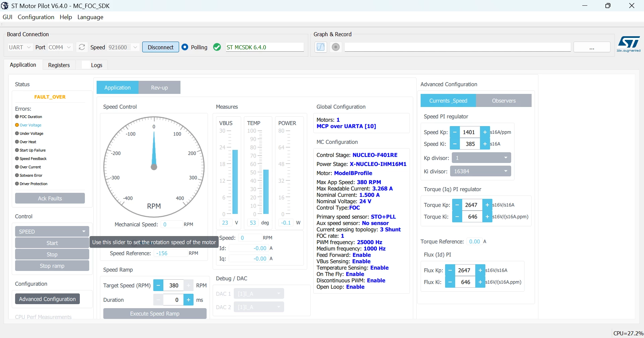Image resolution: width=644 pixels, height=338 pixels.
Task: Increase Duration with plus button
Action: tap(189, 300)
